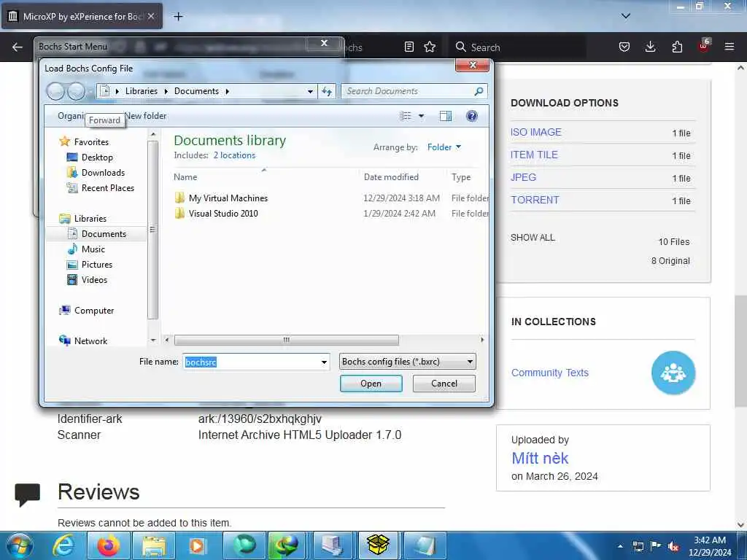
Task: Select the My Virtual Machines folder
Action: 228,198
